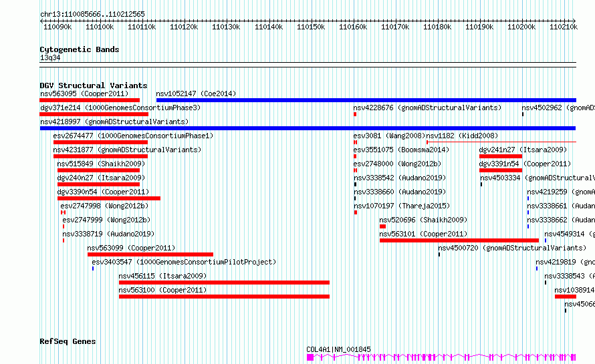This screenshot has height=364, width=595.
Task: Select nsv3338719 (Audano2019) label
Action: [108, 234]
